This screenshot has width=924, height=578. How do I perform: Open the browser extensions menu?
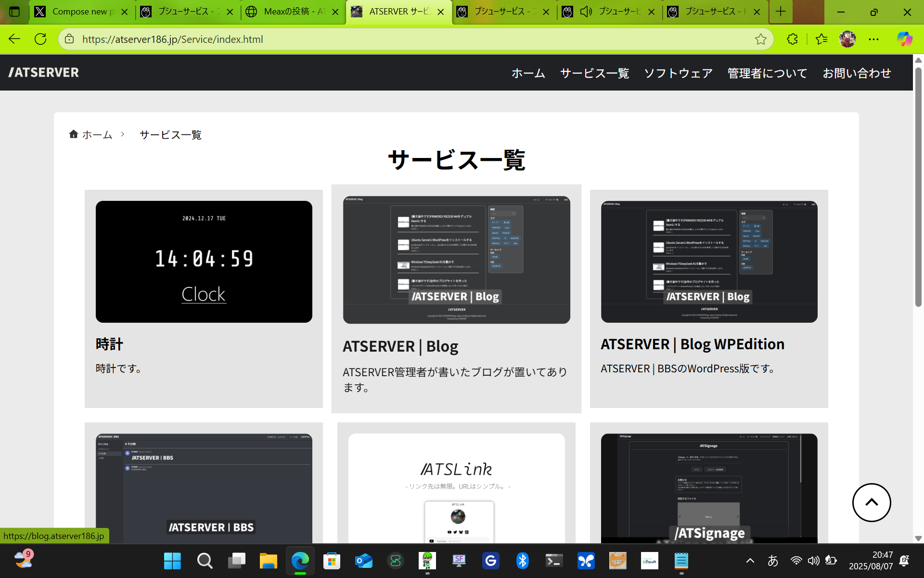(792, 39)
